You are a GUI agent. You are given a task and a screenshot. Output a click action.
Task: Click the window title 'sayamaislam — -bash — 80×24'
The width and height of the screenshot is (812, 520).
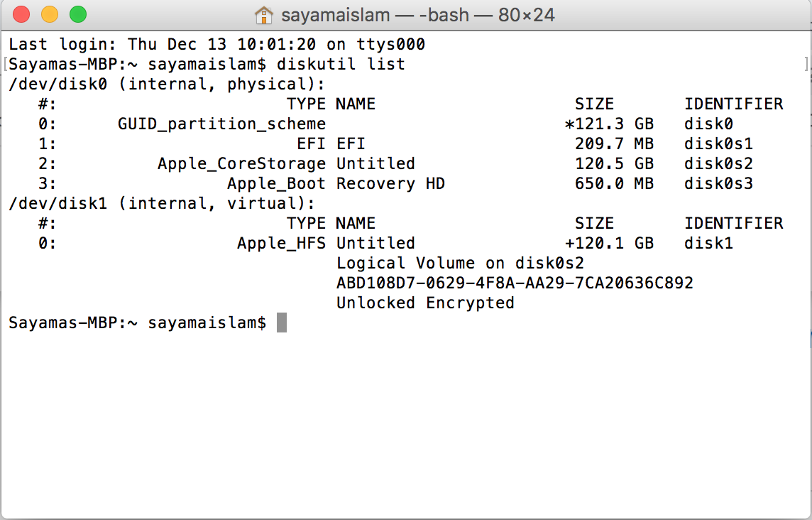pyautogui.click(x=417, y=14)
